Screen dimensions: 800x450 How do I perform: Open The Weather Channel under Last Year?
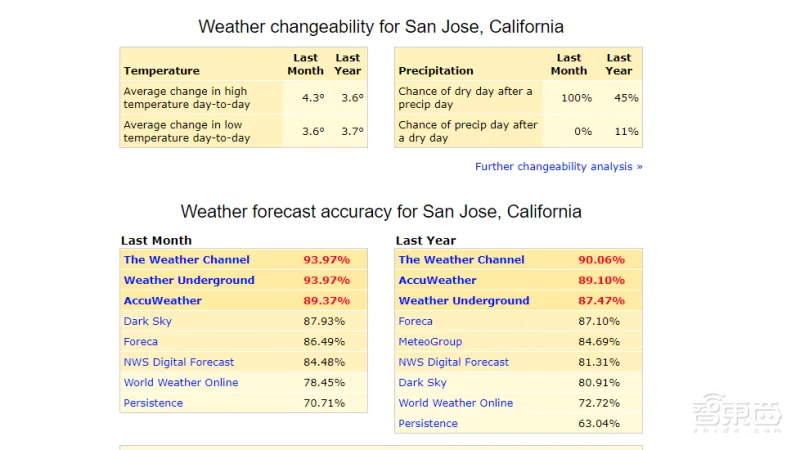[x=461, y=260]
